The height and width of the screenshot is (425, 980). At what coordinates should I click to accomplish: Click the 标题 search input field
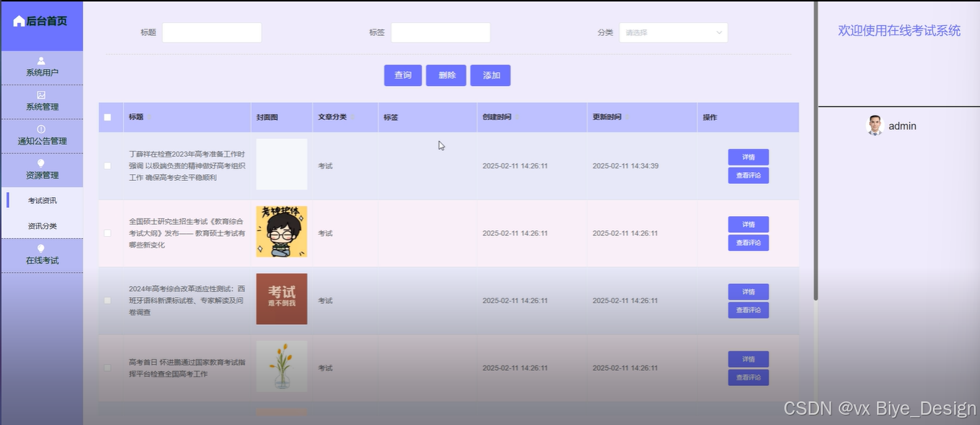click(212, 32)
